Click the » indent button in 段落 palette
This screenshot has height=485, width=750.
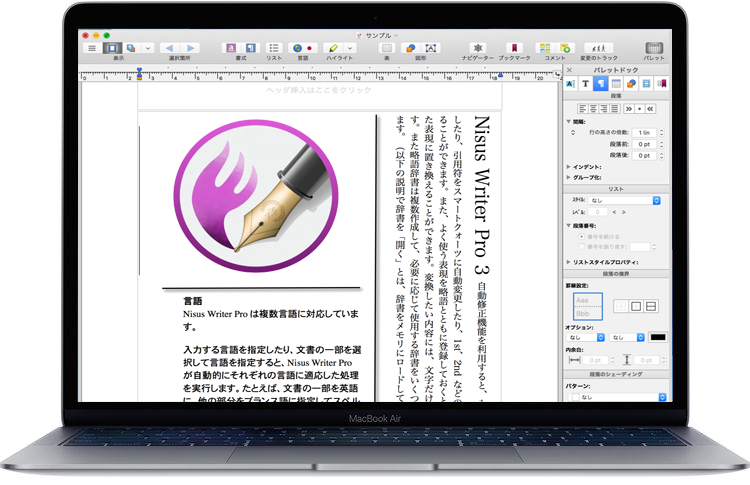click(x=629, y=109)
